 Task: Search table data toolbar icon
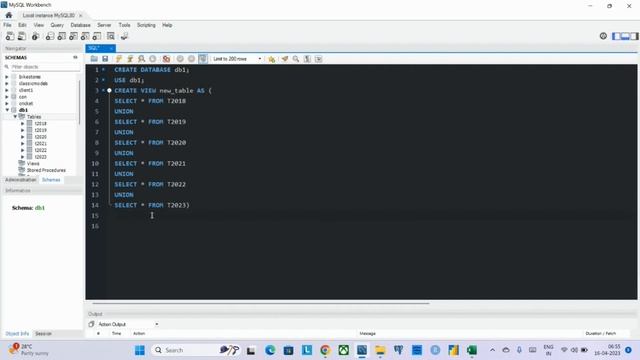click(x=111, y=36)
